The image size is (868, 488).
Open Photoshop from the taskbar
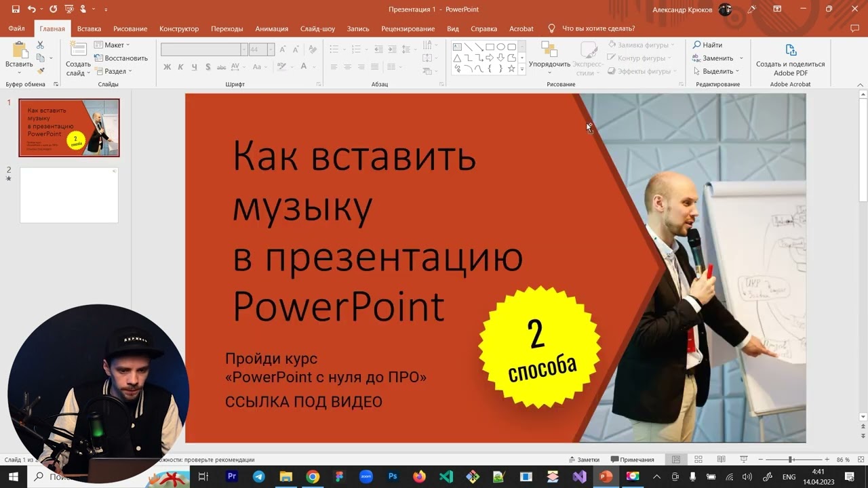tap(393, 476)
